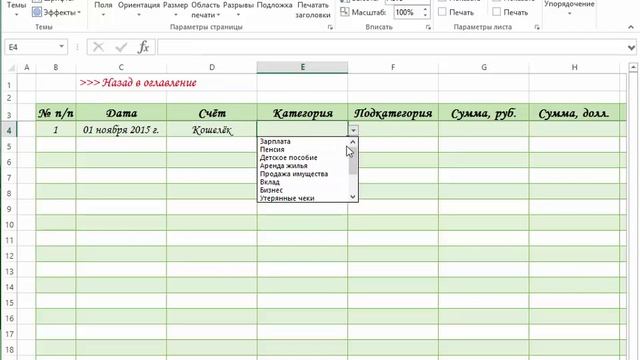This screenshot has height=360, width=640.
Task: Click the Счёт header cell
Action: click(x=212, y=113)
